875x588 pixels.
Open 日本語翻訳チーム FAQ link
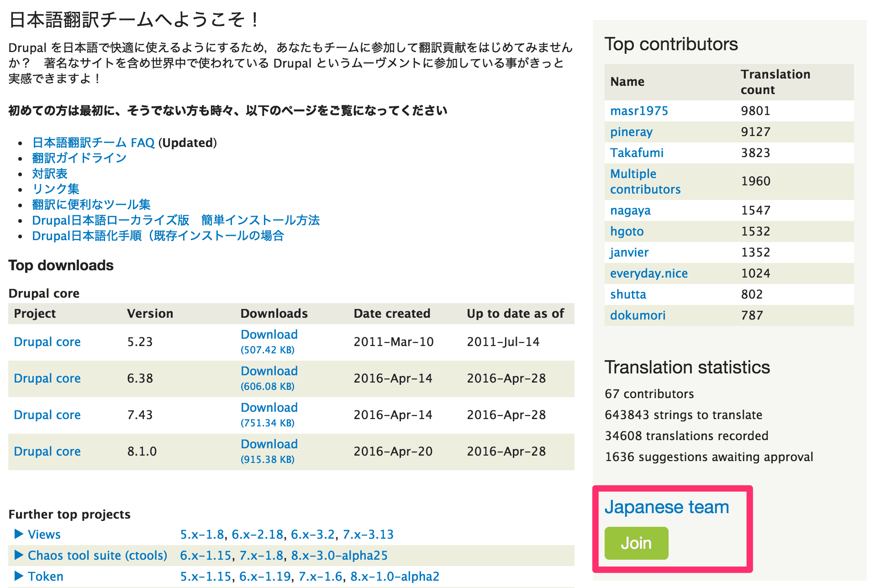94,142
